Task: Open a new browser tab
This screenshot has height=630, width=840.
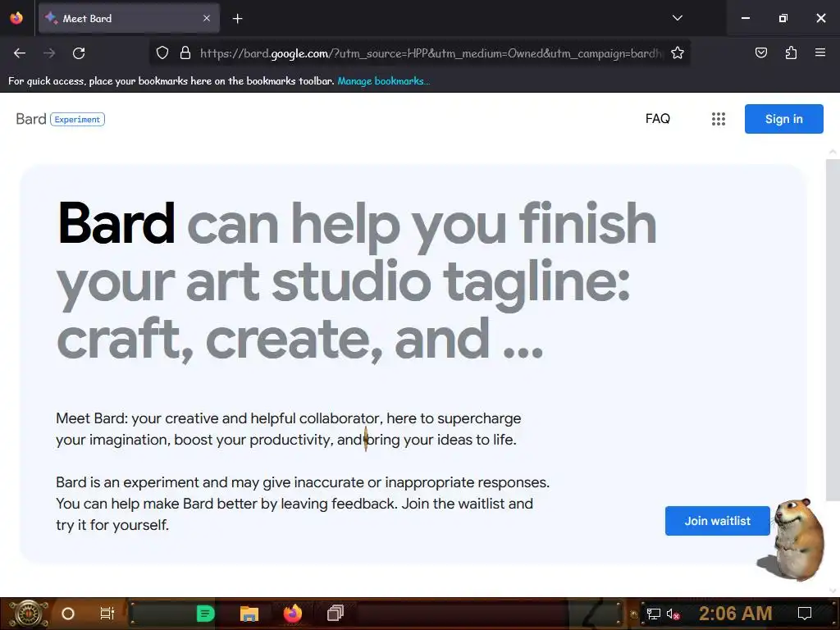Action: click(x=238, y=19)
